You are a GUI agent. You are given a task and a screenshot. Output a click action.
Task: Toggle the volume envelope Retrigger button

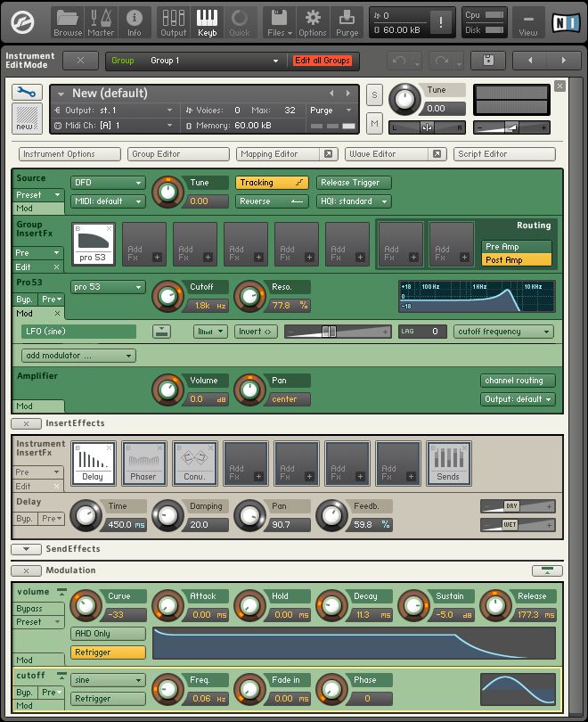(x=108, y=652)
